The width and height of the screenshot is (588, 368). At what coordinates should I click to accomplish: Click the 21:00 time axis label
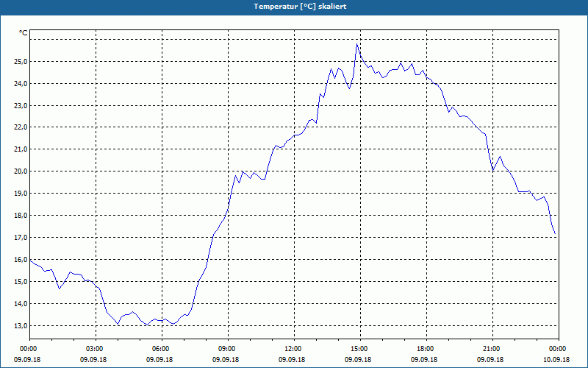point(492,349)
